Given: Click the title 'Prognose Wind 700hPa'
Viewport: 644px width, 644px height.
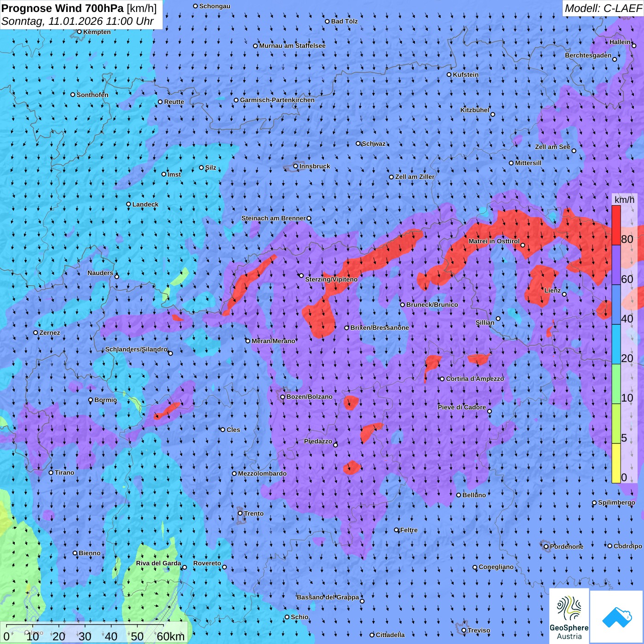Looking at the screenshot, I should (63, 8).
